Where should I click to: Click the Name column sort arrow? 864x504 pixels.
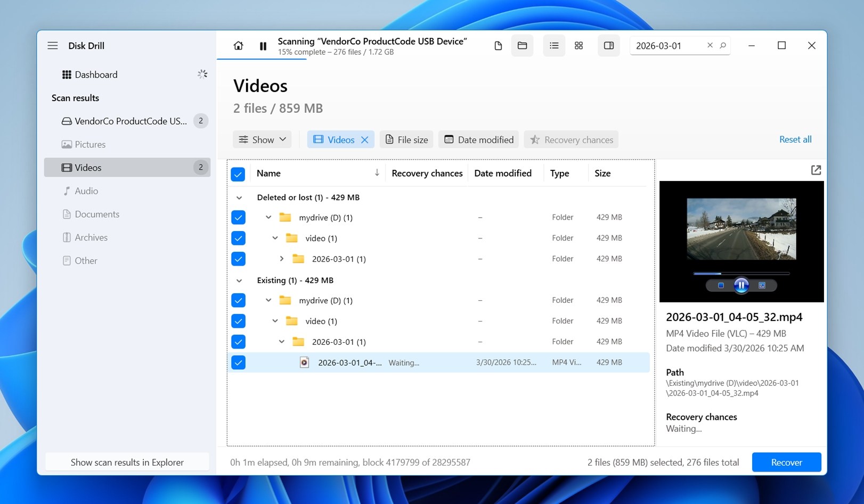pos(377,173)
